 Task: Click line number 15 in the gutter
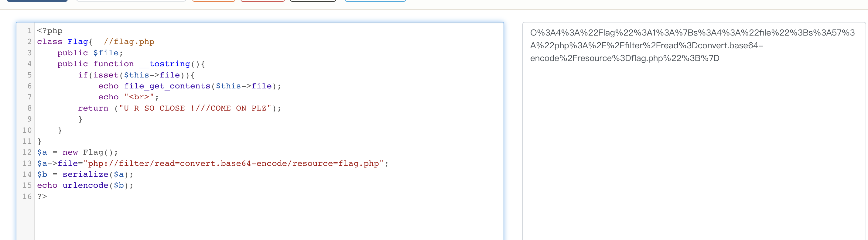(x=27, y=185)
